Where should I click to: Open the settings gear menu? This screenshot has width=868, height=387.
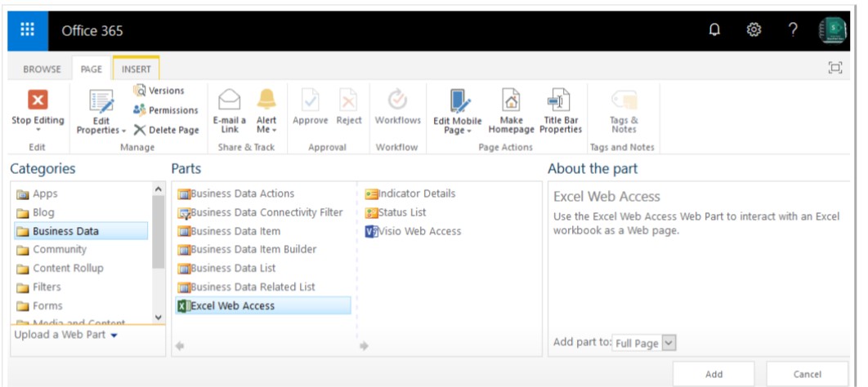coord(754,30)
